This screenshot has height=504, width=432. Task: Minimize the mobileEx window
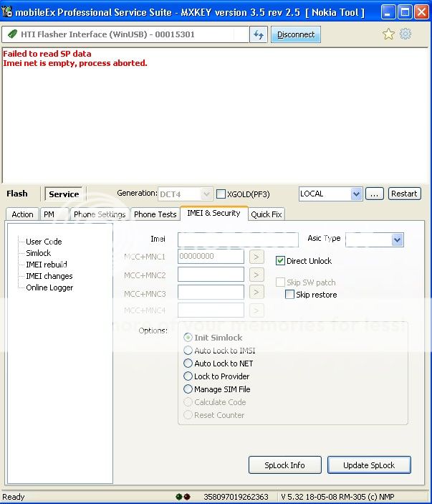coord(388,12)
